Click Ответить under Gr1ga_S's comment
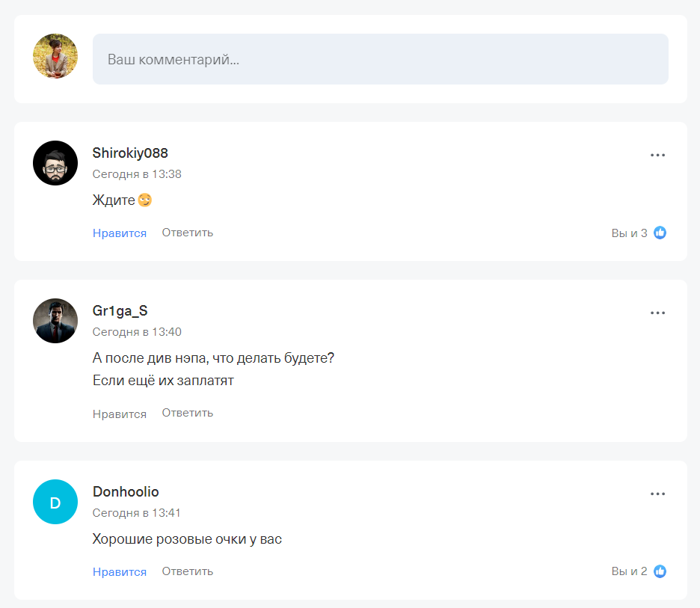700x608 pixels. click(187, 412)
